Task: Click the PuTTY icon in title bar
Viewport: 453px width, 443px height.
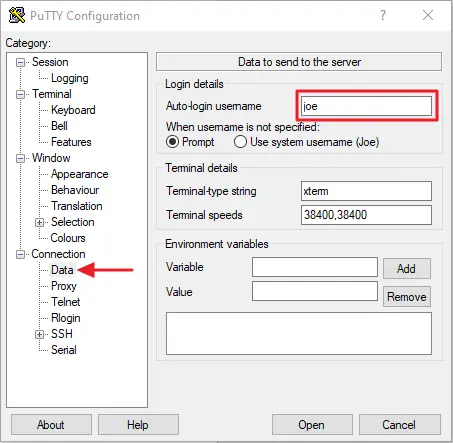Action: click(17, 15)
